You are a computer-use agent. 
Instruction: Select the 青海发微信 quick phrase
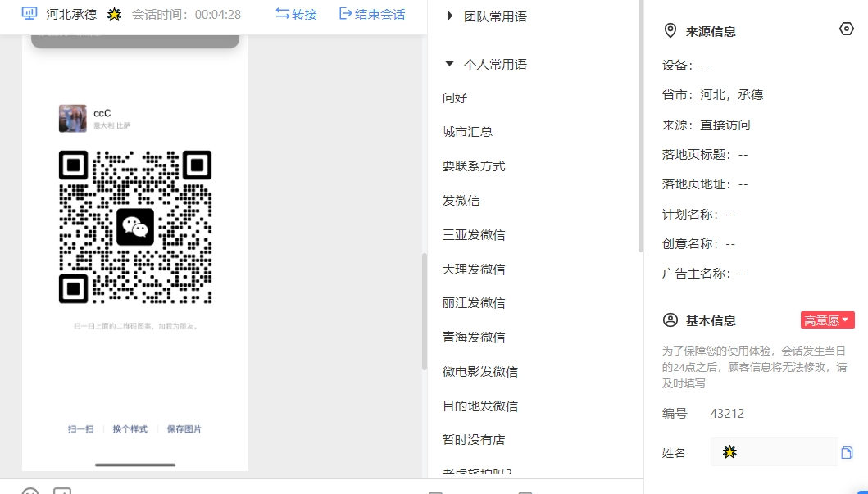[x=474, y=337]
